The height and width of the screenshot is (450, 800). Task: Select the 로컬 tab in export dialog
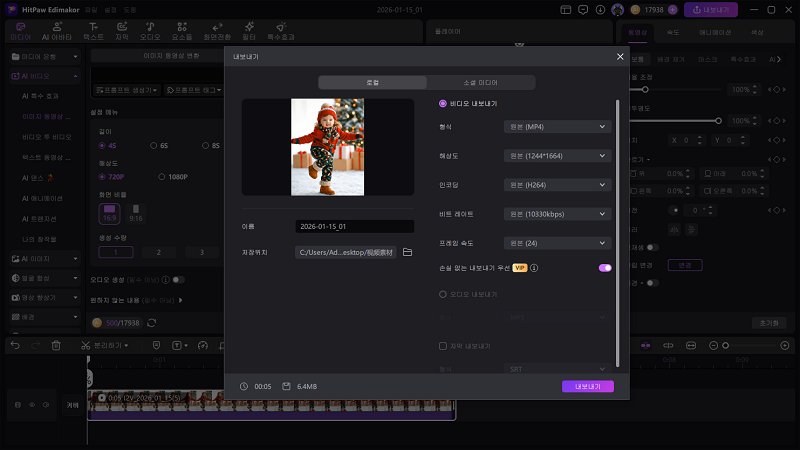pyautogui.click(x=372, y=83)
